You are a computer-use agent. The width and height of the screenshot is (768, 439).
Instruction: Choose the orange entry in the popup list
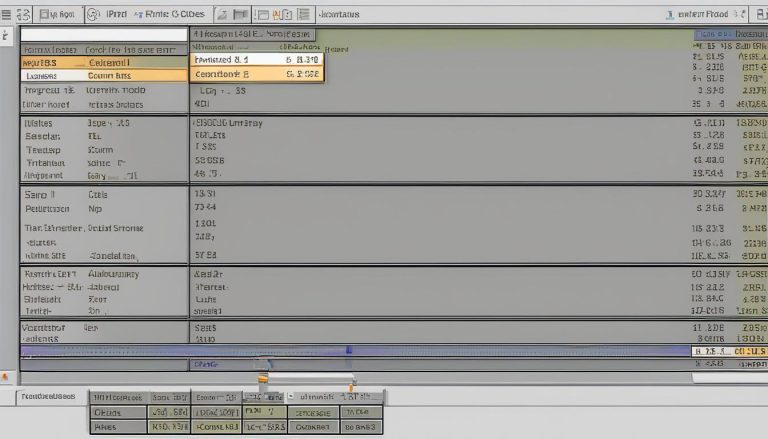(x=257, y=74)
